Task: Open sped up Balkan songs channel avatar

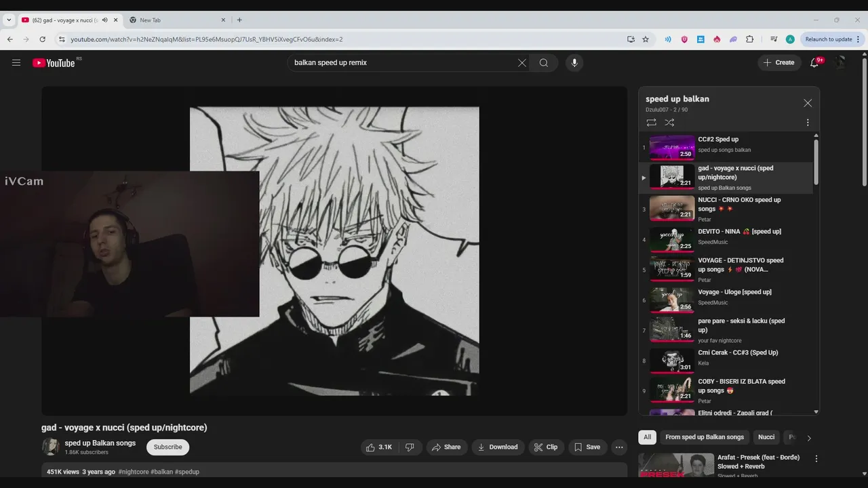Action: tap(51, 447)
